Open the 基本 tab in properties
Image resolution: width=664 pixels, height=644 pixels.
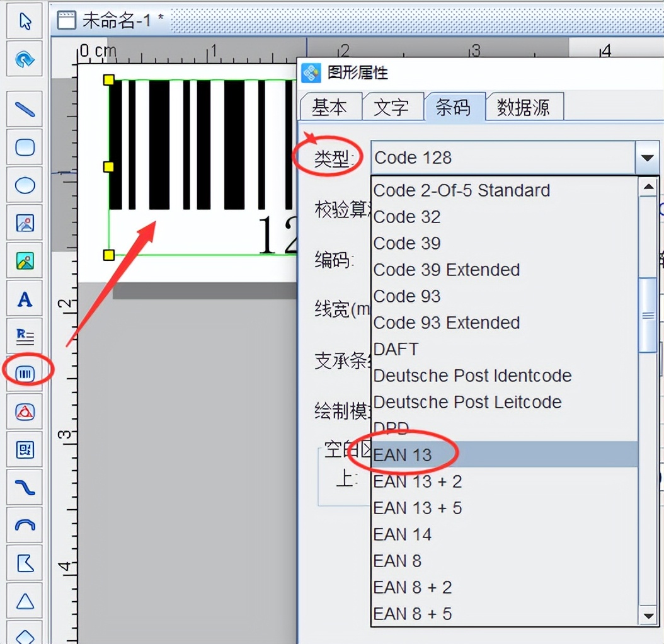point(330,106)
